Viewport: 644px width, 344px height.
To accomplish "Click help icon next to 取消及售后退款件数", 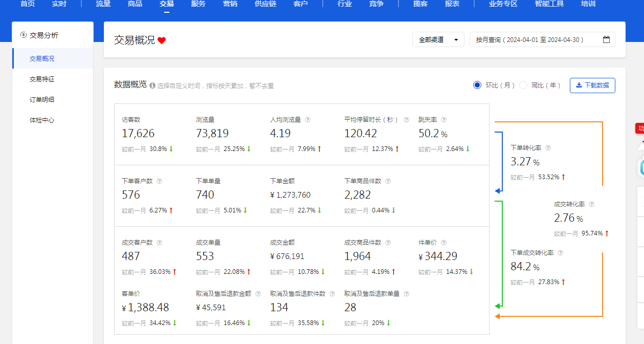I will [332, 294].
